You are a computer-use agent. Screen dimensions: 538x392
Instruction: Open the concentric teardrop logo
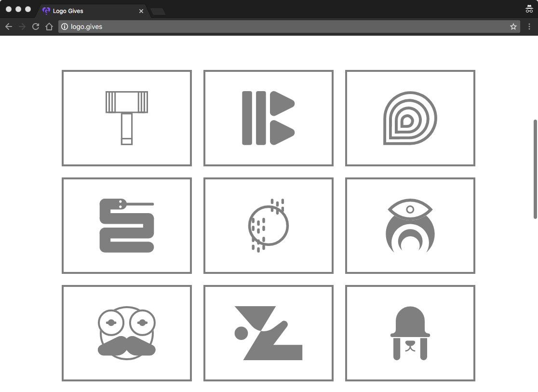pos(410,118)
